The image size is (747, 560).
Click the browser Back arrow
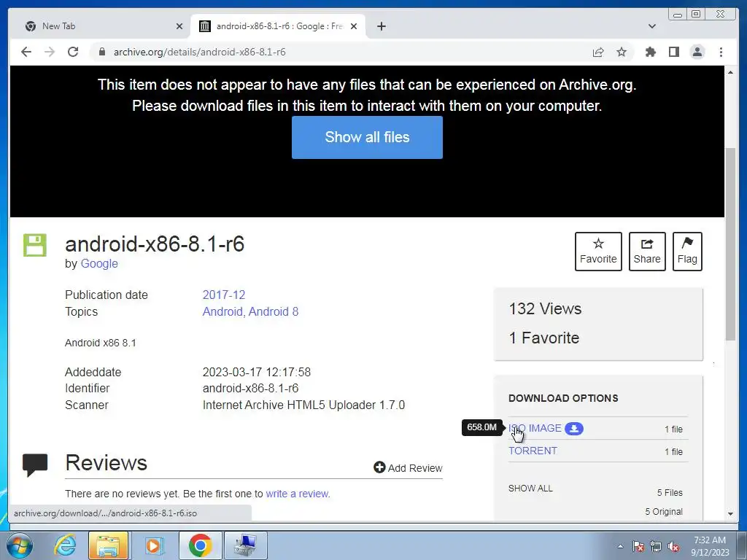(26, 52)
